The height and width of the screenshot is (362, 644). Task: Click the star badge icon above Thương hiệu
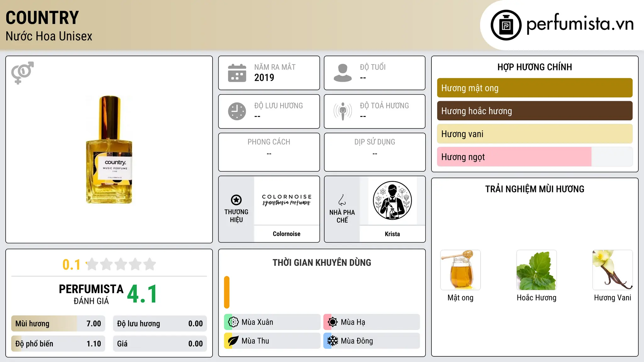(236, 200)
